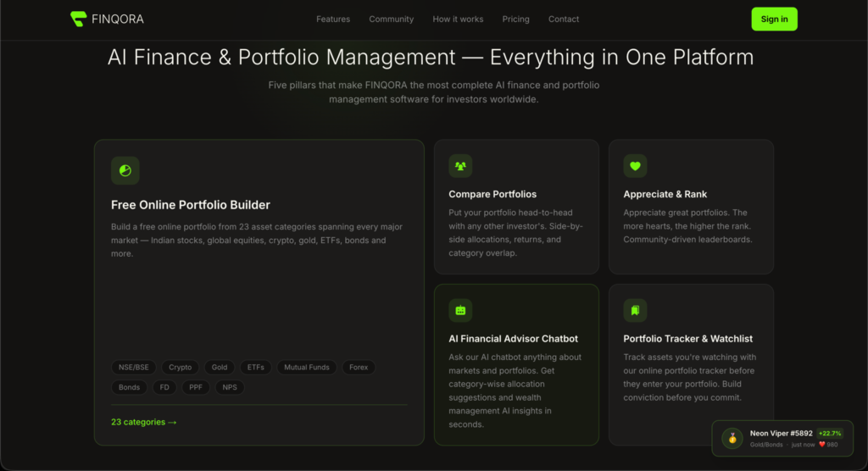Open the Contact nav link
The image size is (868, 471).
tap(564, 19)
